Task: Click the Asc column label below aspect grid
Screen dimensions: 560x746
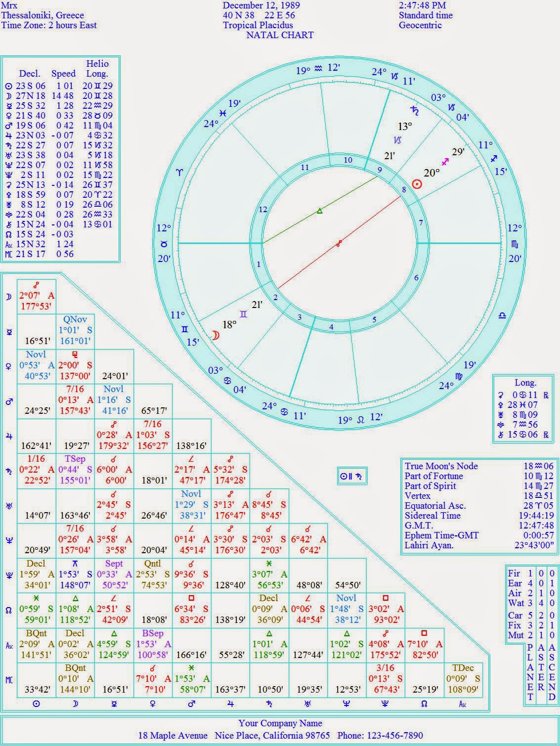Action: click(463, 703)
